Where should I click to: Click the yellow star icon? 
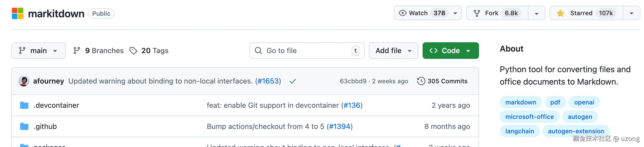click(560, 13)
